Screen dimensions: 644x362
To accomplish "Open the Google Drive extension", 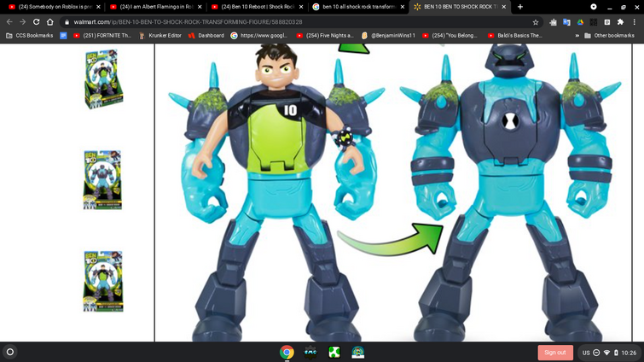I will click(580, 22).
